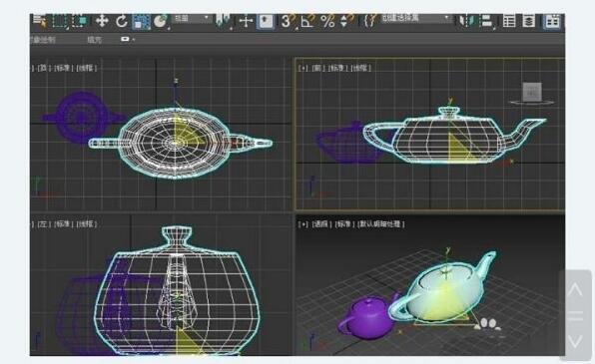The height and width of the screenshot is (364, 595).
Task: Select the Scale tool
Action: (141, 21)
